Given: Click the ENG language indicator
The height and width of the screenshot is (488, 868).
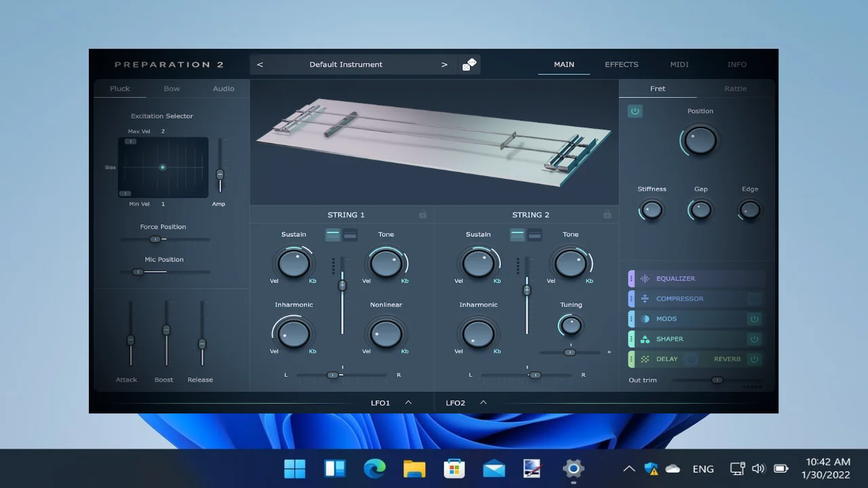Looking at the screenshot, I should pyautogui.click(x=703, y=468).
